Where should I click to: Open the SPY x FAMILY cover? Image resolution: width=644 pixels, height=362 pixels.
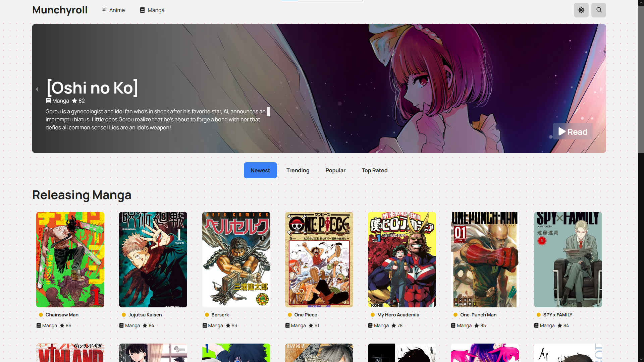point(568,259)
